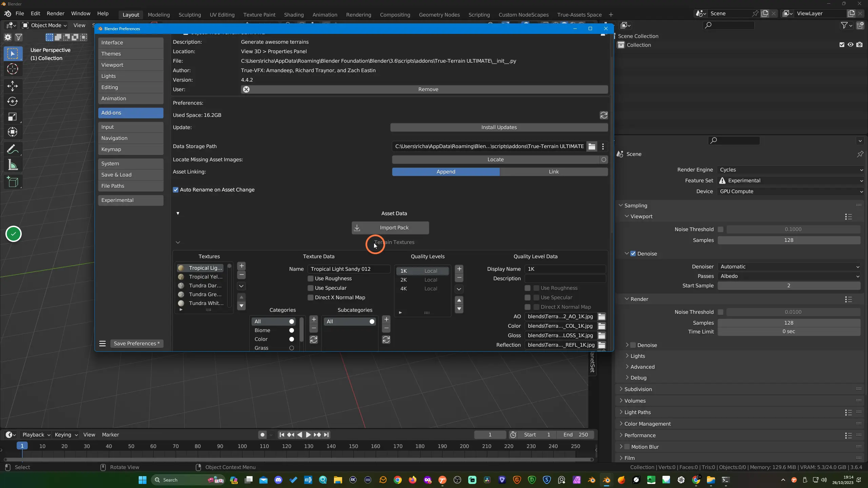
Task: Browse for the AO image file
Action: (602, 317)
